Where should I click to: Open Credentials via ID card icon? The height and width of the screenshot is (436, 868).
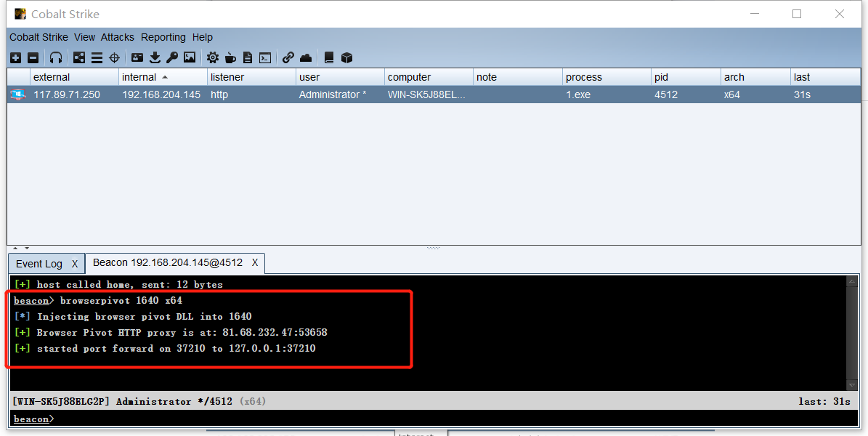(x=137, y=57)
